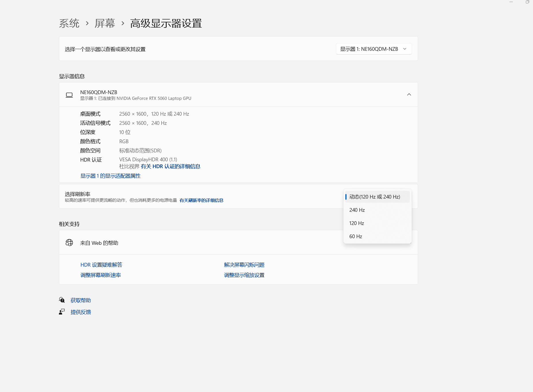533x392 pixels.
Task: Open 调整屏幕刷新速率 help link
Action: 101,275
